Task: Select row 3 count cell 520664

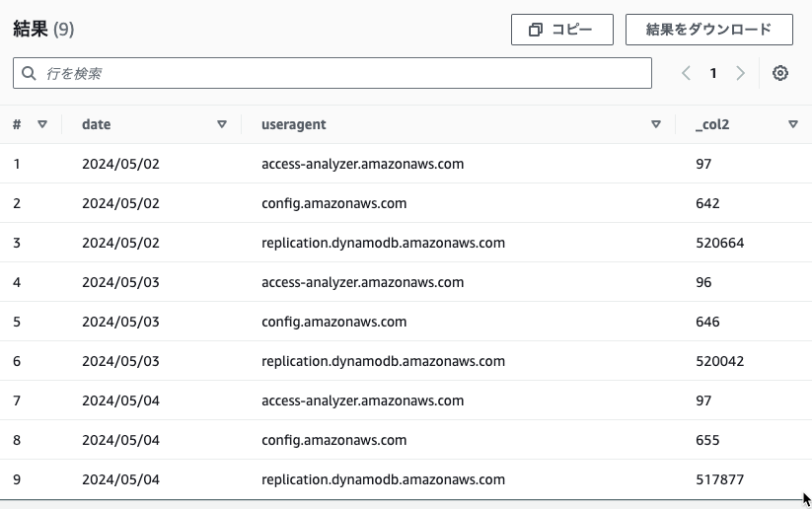Action: (x=720, y=243)
